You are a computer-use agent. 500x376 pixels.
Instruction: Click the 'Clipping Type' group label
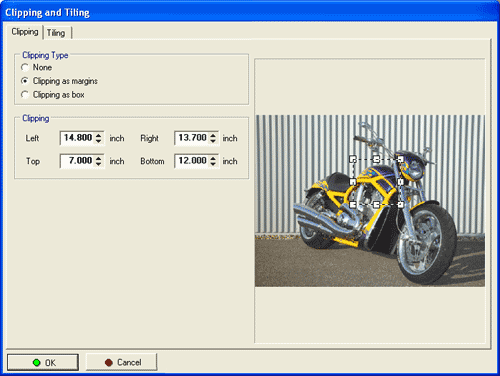click(45, 55)
